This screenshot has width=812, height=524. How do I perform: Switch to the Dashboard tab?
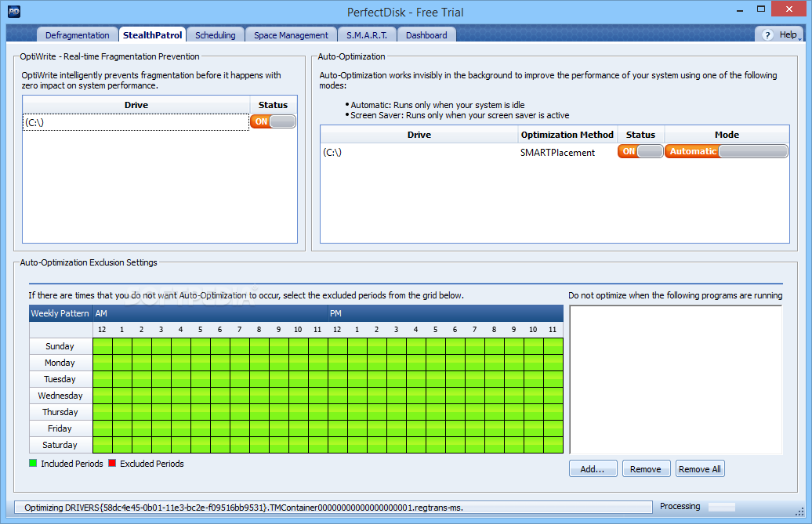coord(426,35)
